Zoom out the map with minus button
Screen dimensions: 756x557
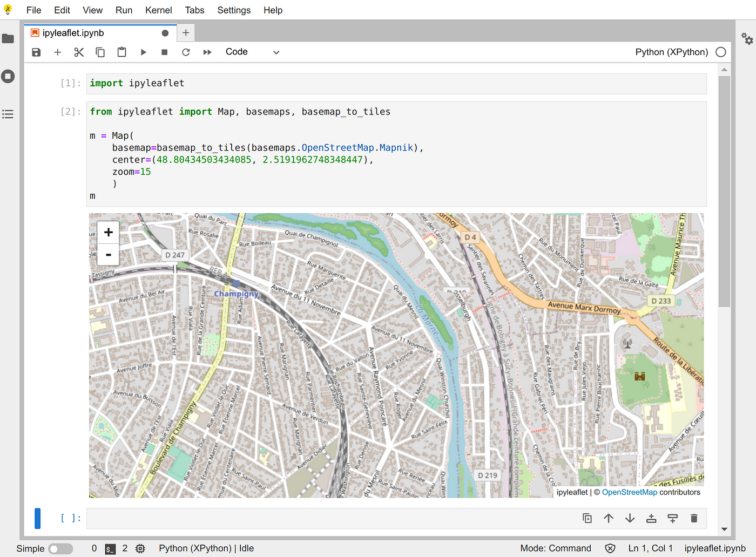tap(109, 254)
